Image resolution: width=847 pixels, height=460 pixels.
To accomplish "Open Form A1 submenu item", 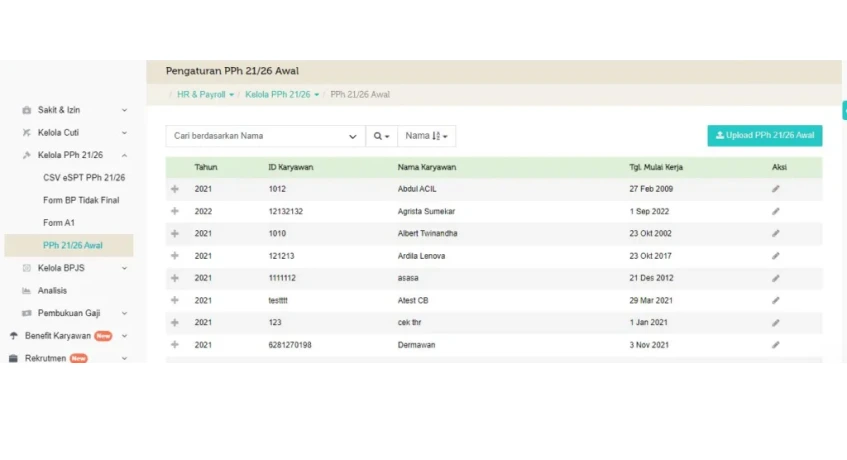I will pyautogui.click(x=59, y=223).
